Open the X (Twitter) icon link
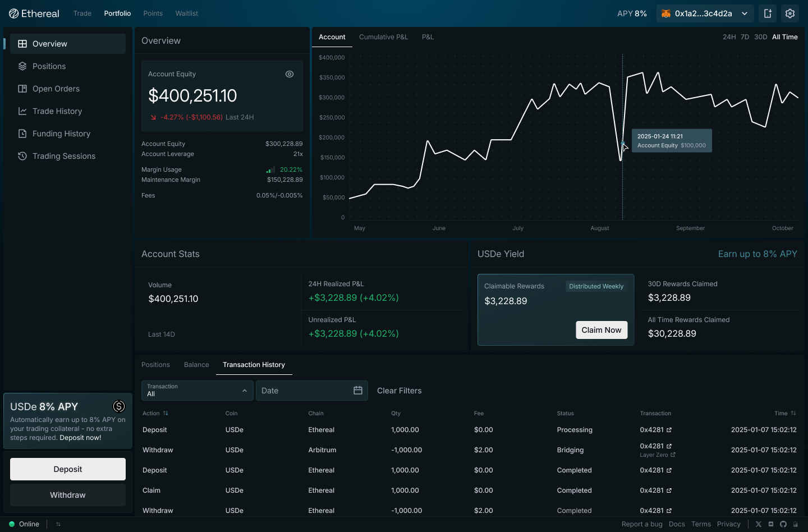This screenshot has height=532, width=808. pos(759,524)
